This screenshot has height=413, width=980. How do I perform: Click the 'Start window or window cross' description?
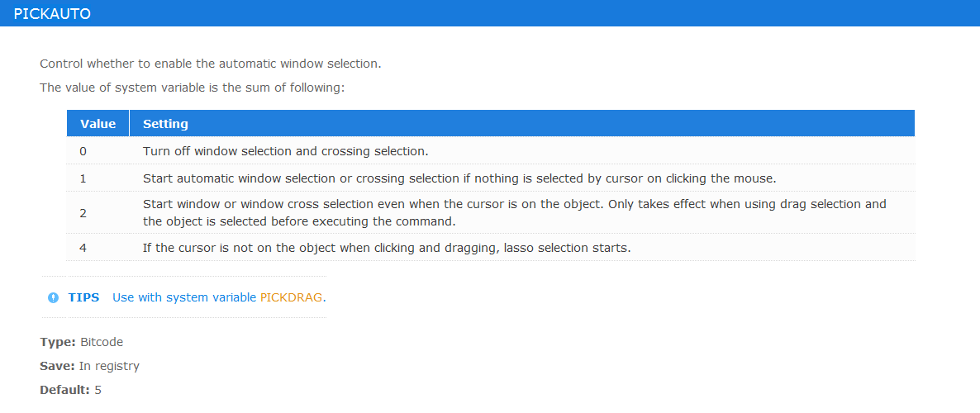coord(515,212)
